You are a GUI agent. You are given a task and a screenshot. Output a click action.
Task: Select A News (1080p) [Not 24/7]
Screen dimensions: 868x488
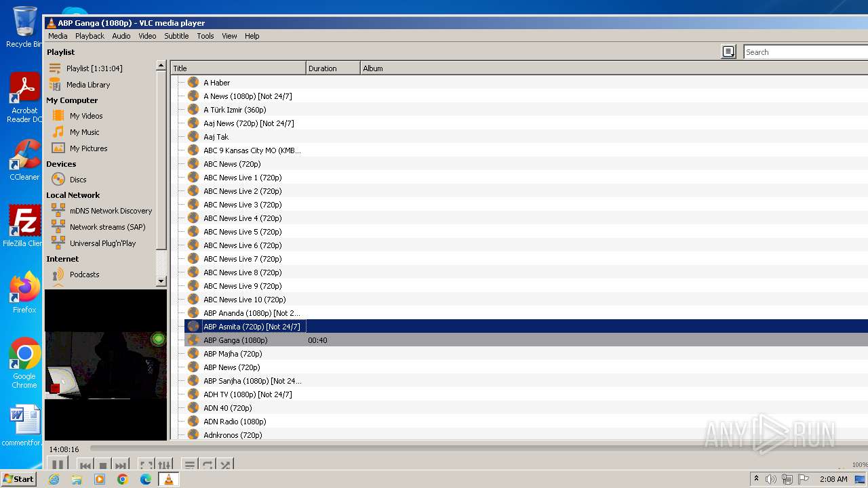tap(248, 96)
